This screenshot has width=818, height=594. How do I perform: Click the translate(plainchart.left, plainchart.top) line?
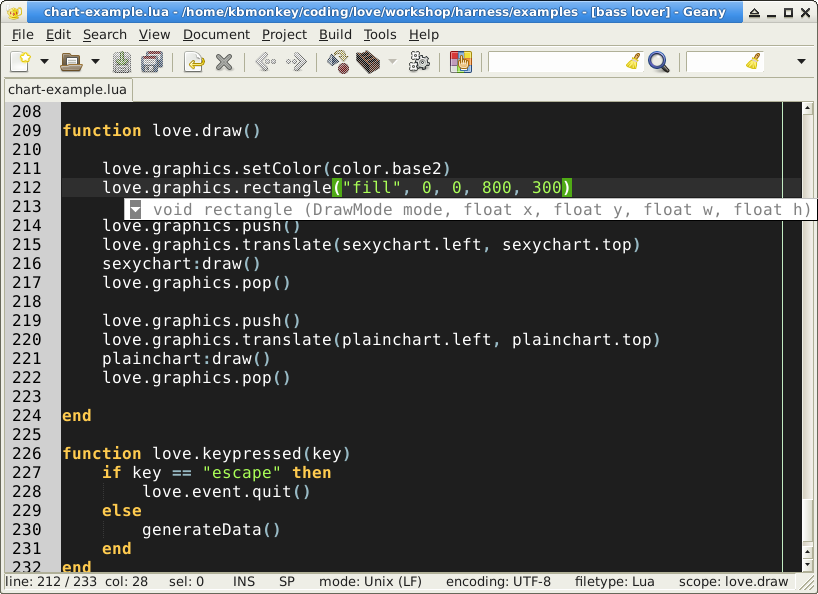(x=381, y=340)
